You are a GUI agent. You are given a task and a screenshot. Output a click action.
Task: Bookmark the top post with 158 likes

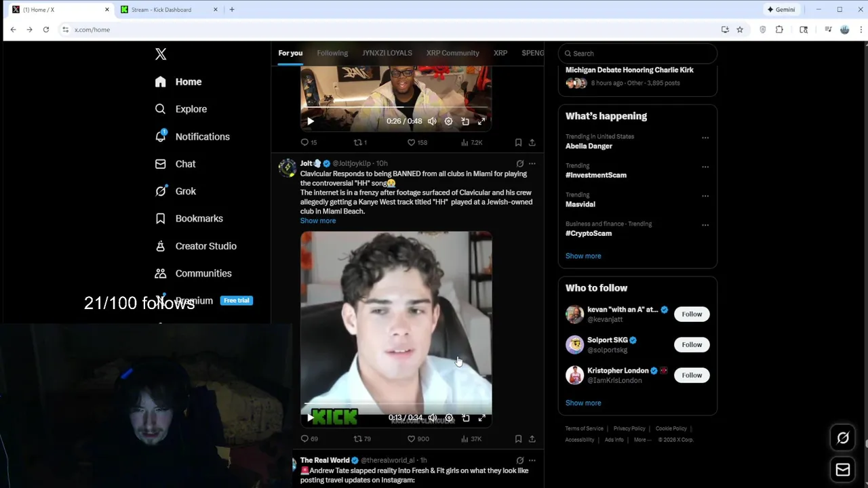coord(518,142)
